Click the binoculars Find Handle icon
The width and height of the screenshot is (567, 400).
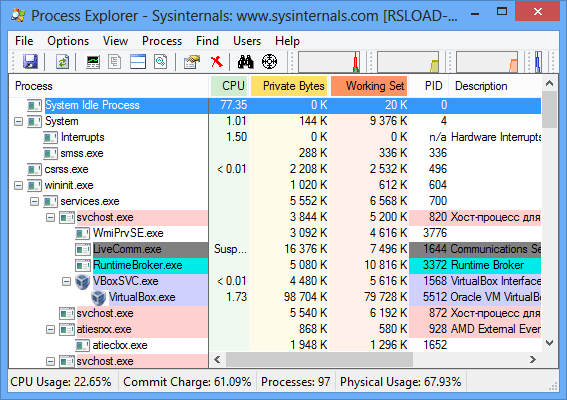click(x=246, y=61)
